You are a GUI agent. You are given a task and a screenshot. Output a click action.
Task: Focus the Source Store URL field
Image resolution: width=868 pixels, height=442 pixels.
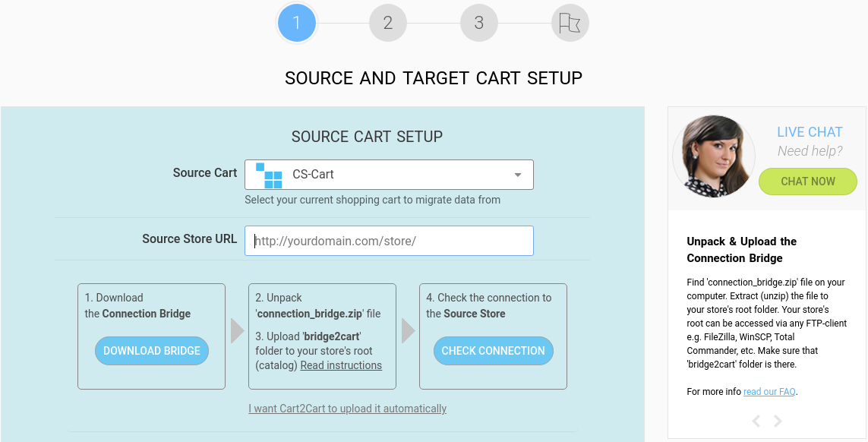pyautogui.click(x=389, y=241)
